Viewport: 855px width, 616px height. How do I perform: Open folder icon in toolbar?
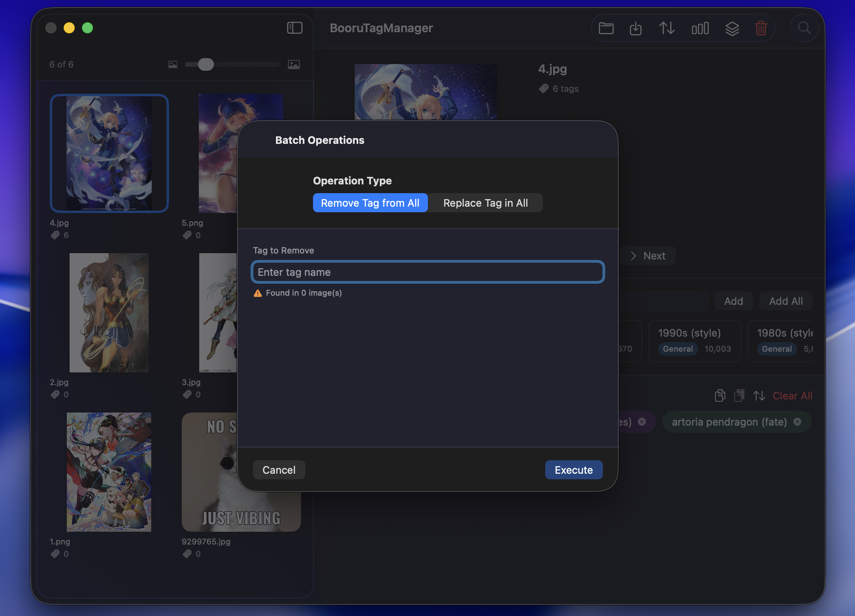coord(606,28)
